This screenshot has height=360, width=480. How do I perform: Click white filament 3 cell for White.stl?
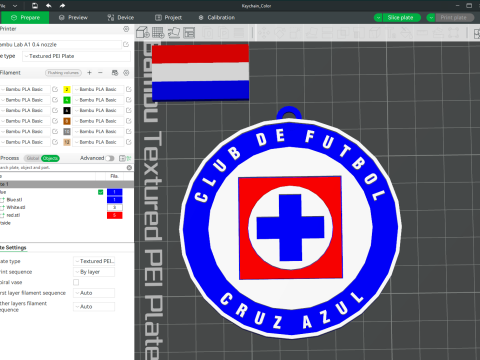pos(114,207)
